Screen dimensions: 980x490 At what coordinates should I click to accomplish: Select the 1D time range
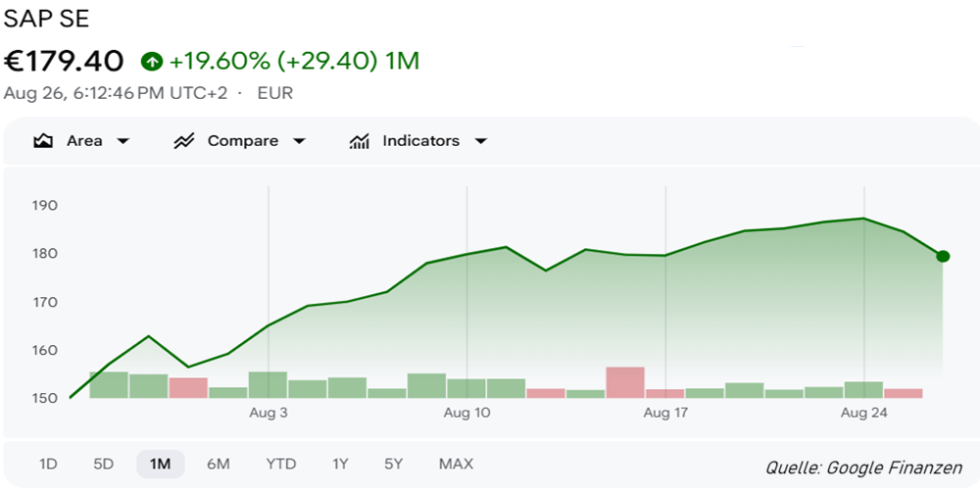48,465
